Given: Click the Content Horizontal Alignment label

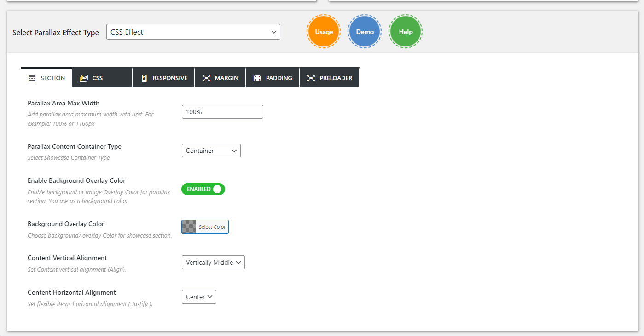Looking at the screenshot, I should (72, 292).
